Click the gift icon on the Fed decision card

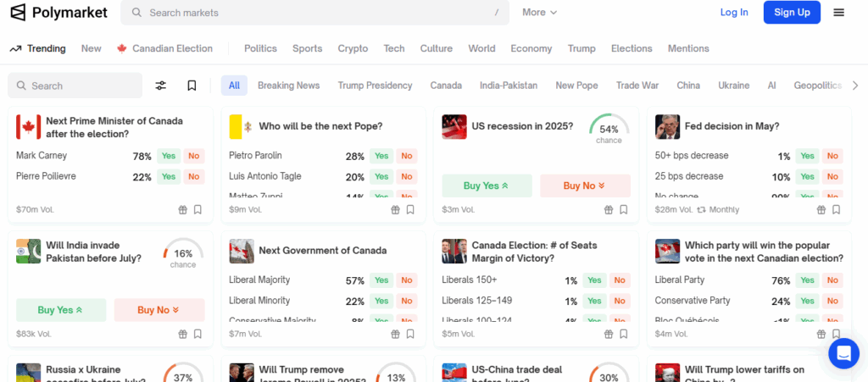pyautogui.click(x=821, y=209)
